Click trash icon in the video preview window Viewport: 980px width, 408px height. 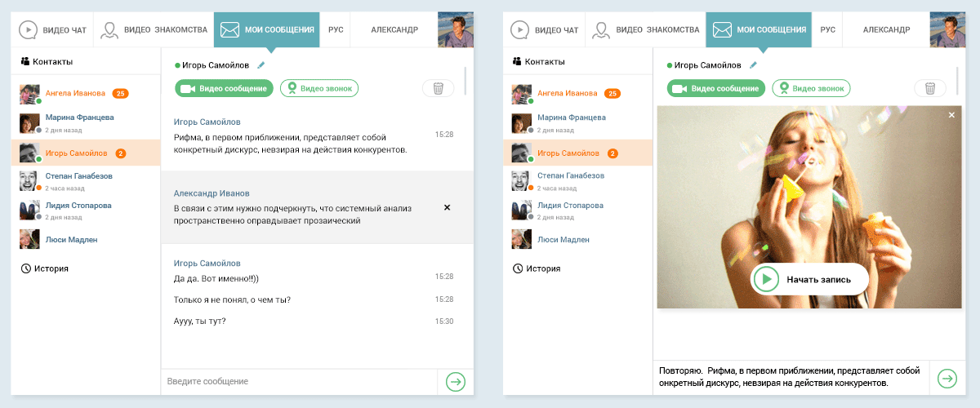tap(930, 88)
